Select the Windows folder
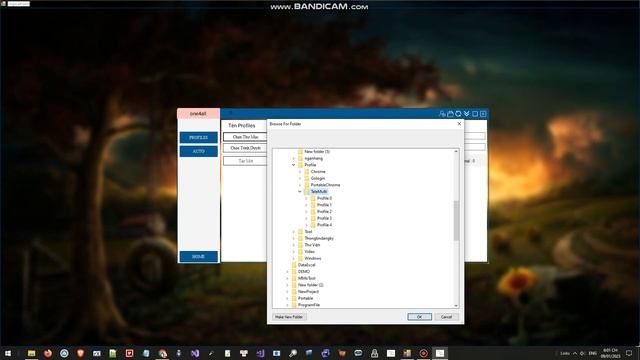Viewport: 640px width, 360px height. tap(313, 258)
